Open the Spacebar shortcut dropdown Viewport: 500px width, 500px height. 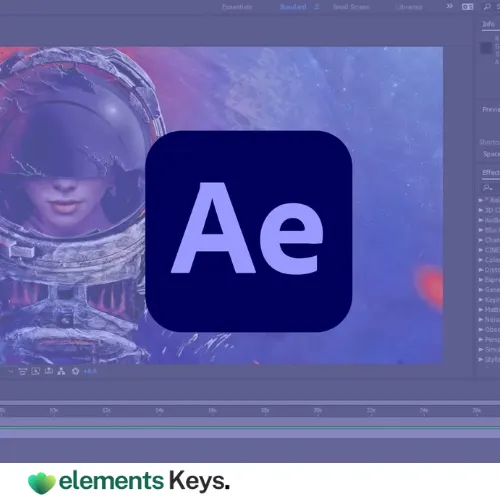point(491,154)
